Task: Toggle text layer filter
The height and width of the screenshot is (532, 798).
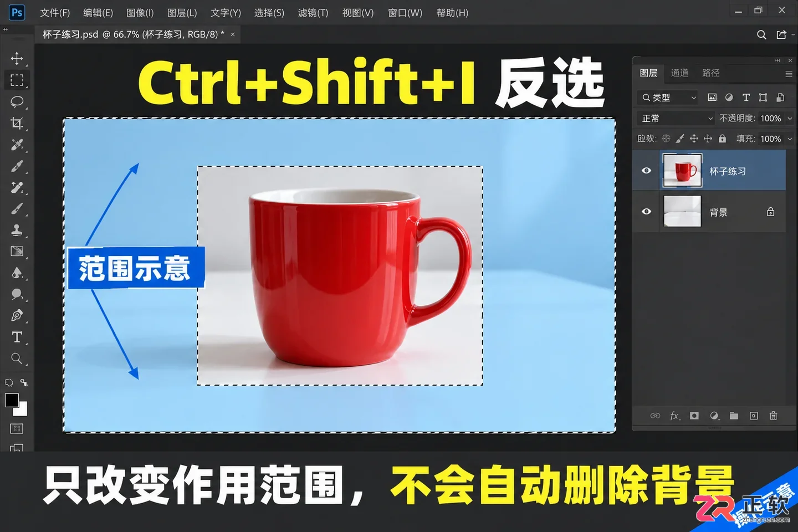Action: (746, 98)
